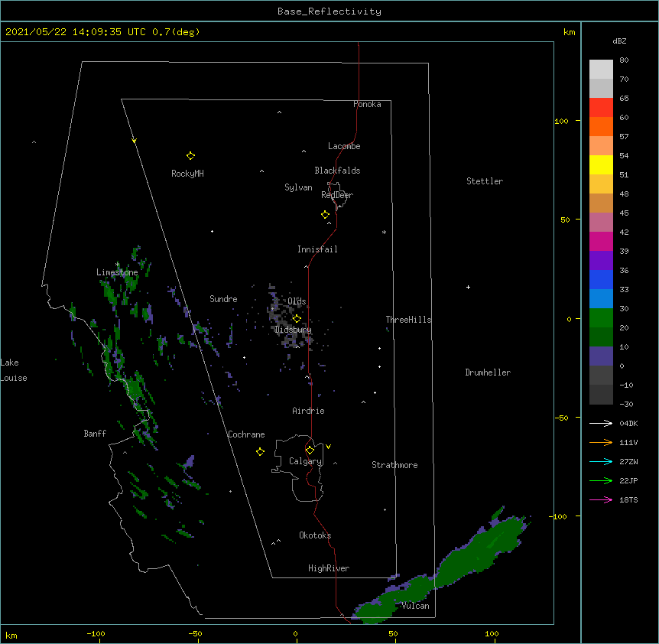
Task: Click the ThreeHills label
Action: 408,320
